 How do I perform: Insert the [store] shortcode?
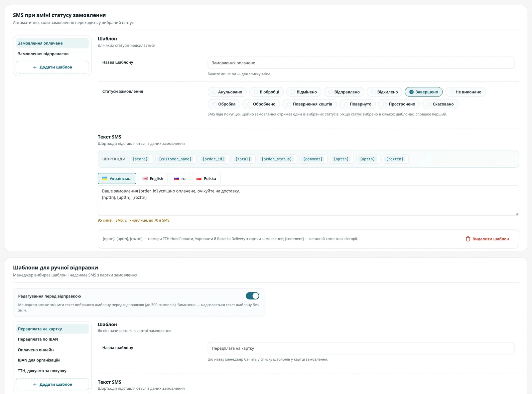(140, 159)
